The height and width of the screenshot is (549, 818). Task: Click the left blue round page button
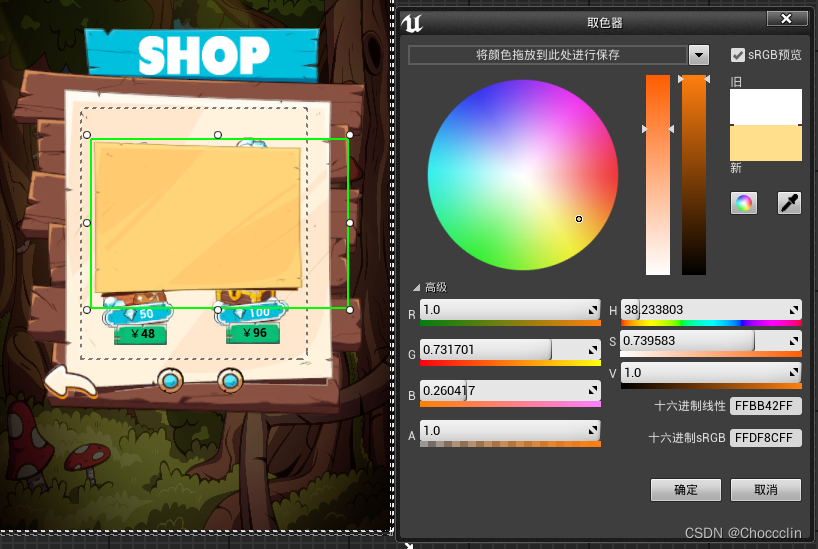pos(170,381)
